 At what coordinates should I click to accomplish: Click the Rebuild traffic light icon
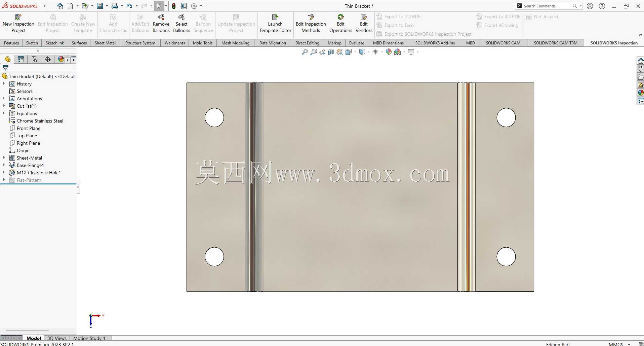(174, 6)
